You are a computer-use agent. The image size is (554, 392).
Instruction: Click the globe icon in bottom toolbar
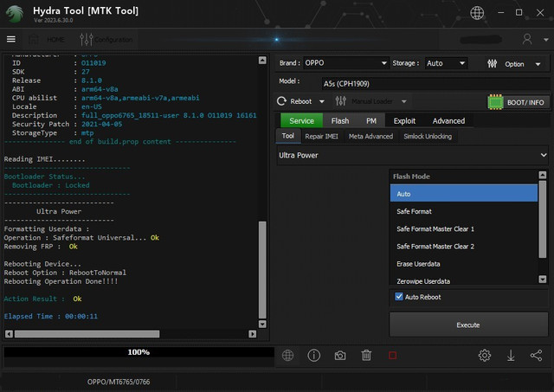(287, 356)
